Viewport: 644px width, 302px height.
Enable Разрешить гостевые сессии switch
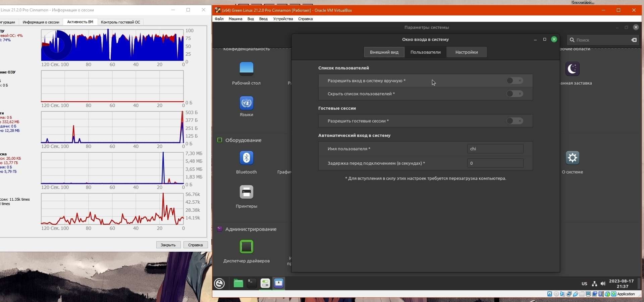point(515,121)
